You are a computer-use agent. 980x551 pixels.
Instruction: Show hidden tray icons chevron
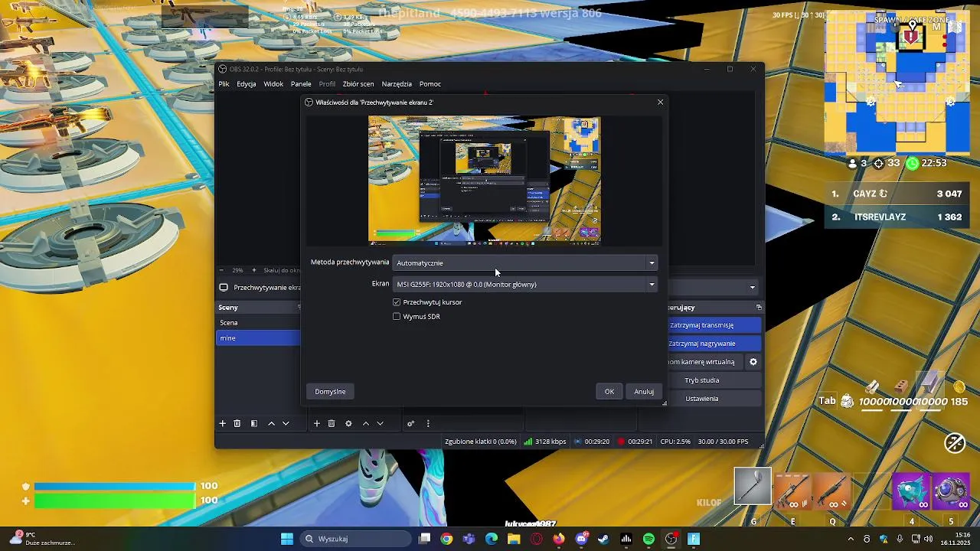850,539
